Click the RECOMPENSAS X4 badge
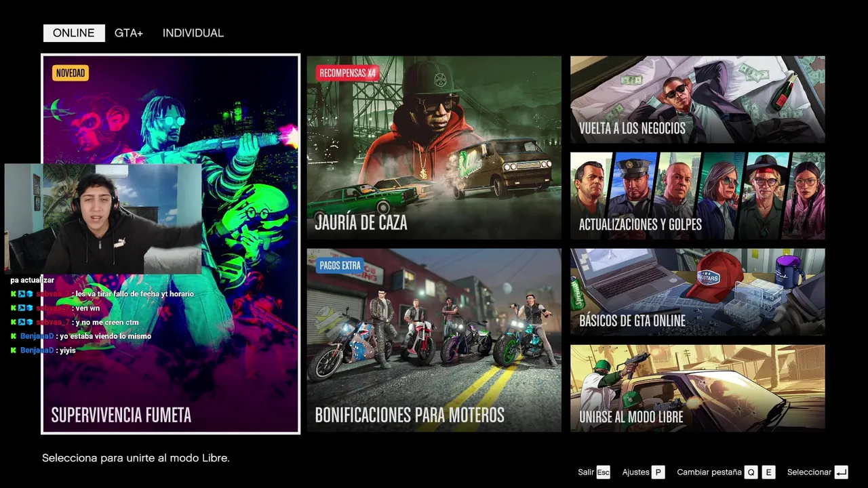Screen dimensions: 868x488 pyautogui.click(x=347, y=73)
